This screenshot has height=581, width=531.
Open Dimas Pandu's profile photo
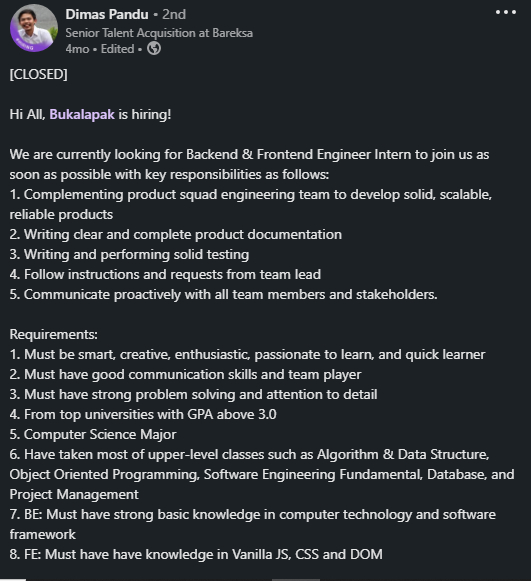tap(34, 28)
